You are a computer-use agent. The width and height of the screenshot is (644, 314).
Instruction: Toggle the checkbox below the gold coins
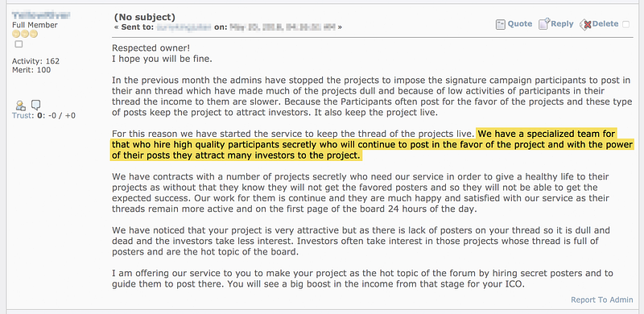click(19, 44)
